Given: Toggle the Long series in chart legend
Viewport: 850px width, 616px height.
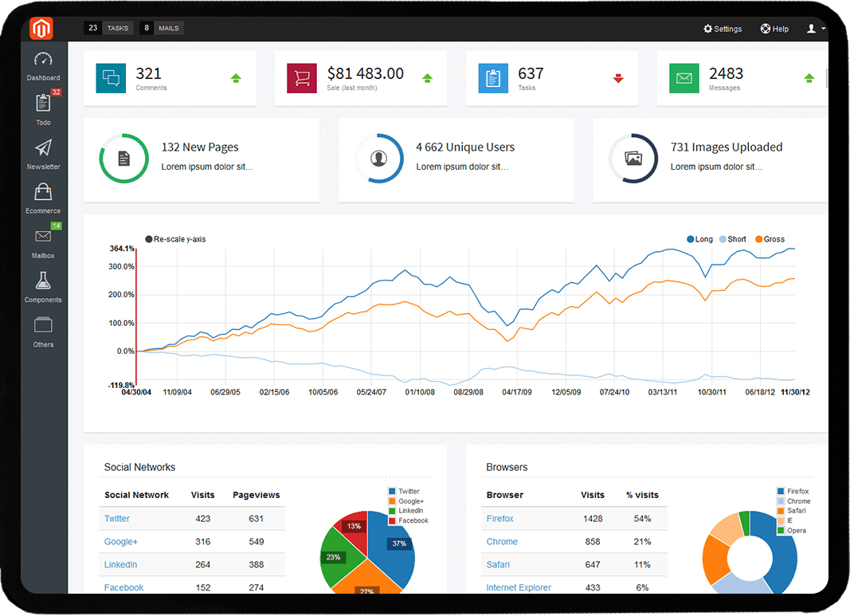Looking at the screenshot, I should tap(699, 239).
